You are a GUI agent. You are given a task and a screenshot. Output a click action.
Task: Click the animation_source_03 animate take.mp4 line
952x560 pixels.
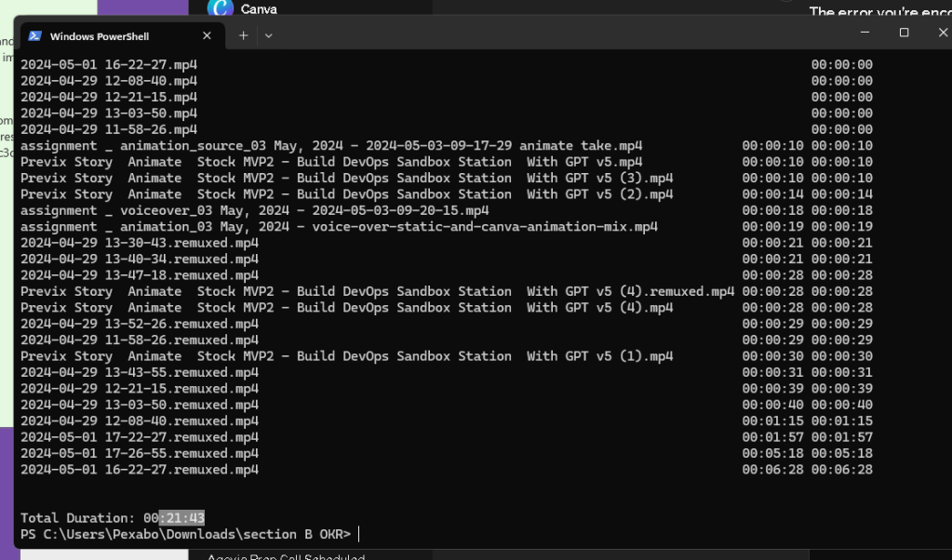coord(331,146)
